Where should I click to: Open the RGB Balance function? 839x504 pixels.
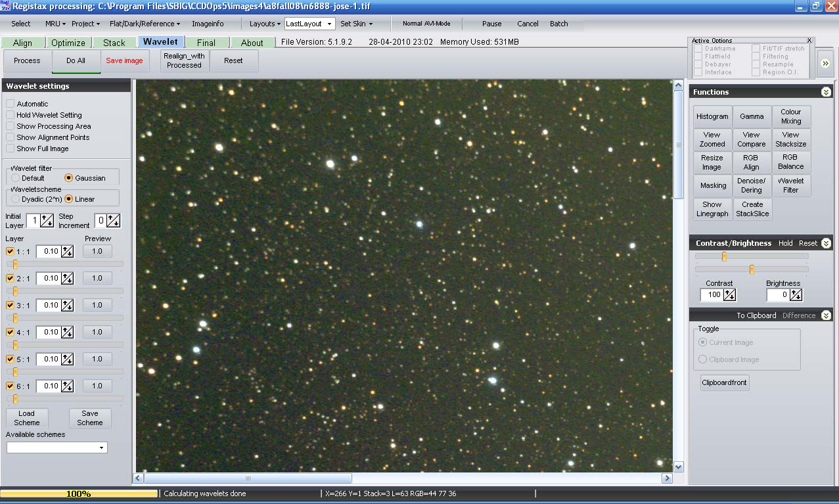[x=790, y=162]
